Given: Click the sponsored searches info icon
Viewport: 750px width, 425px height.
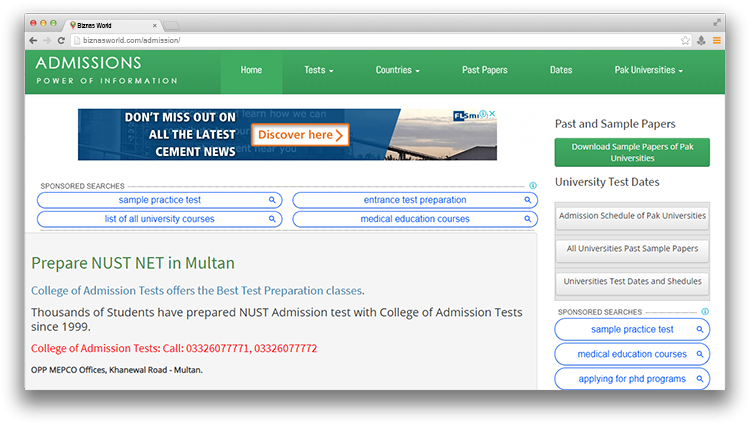Looking at the screenshot, I should 533,186.
